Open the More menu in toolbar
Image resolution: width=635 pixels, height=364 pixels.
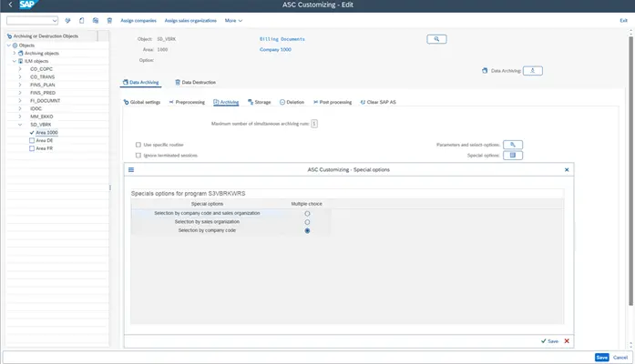pos(233,20)
